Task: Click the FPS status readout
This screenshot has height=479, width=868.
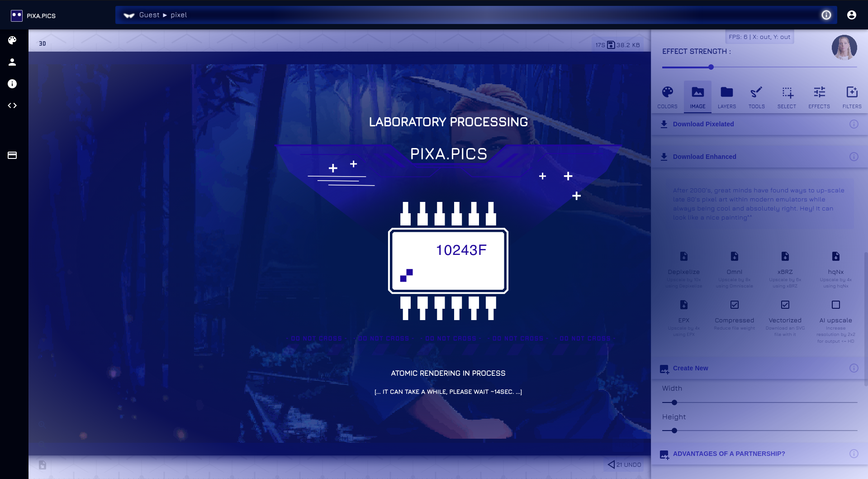Action: click(759, 37)
